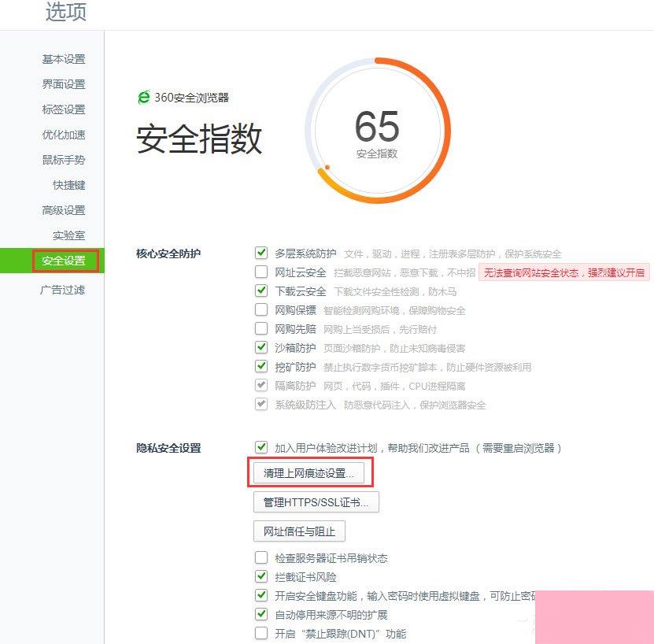Screen dimensions: 654x644
Task: Open 广告过滤 settings
Action: click(62, 290)
